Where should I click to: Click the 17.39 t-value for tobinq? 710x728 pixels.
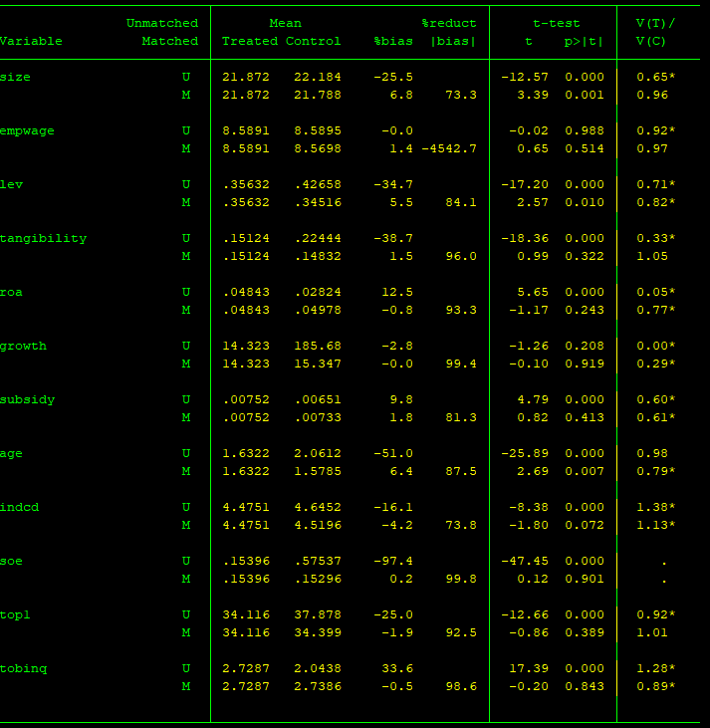[529, 669]
